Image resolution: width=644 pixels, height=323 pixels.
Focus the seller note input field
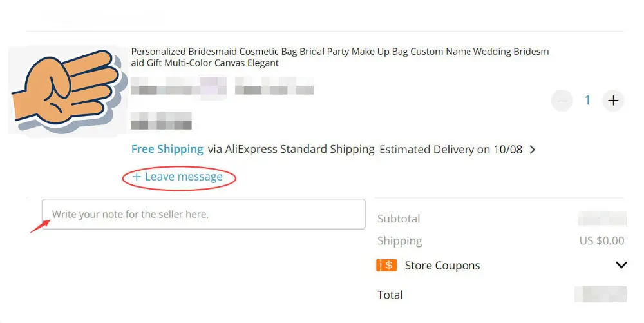[204, 214]
